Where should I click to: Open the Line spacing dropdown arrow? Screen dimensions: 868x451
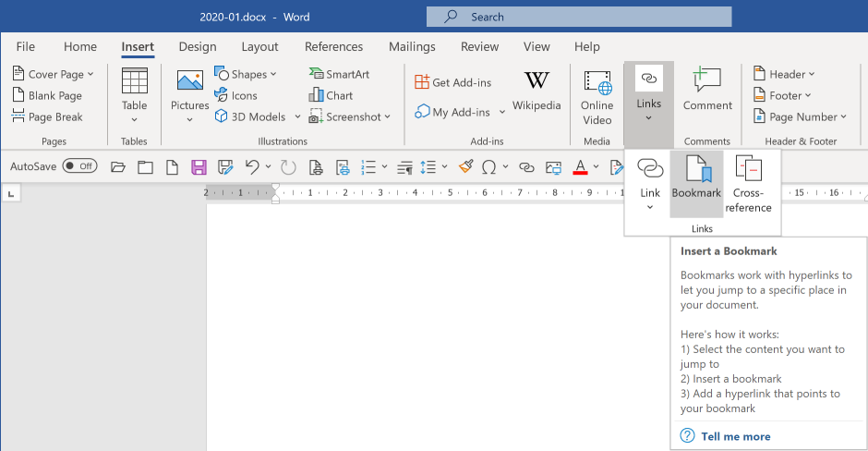(x=444, y=166)
